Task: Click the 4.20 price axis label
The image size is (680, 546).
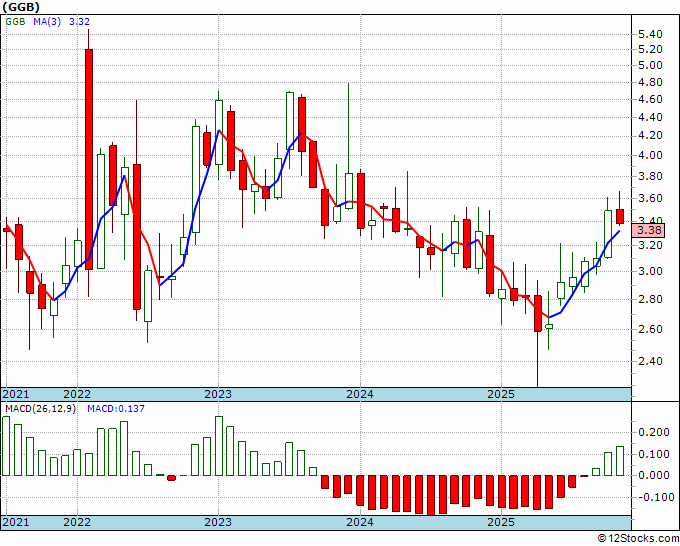Action: pos(650,136)
